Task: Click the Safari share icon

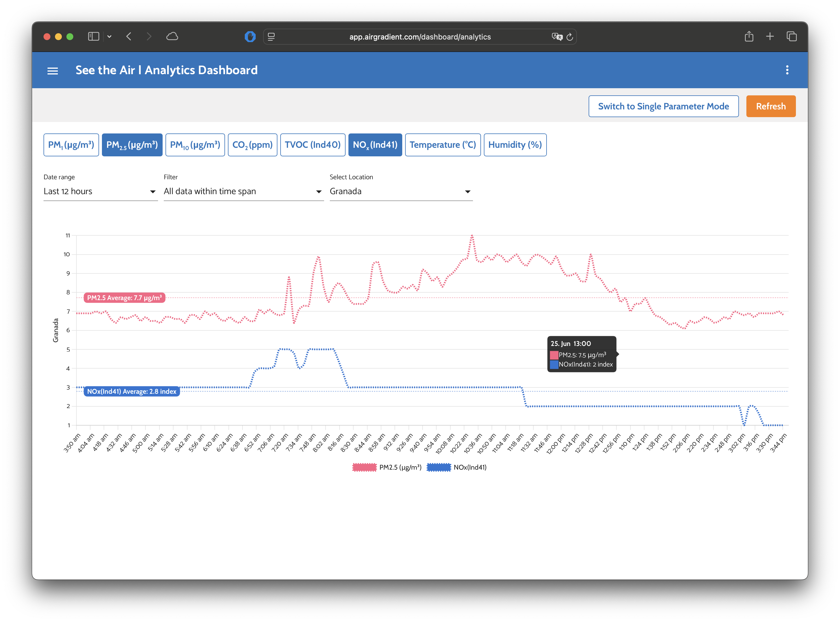Action: coord(749,37)
